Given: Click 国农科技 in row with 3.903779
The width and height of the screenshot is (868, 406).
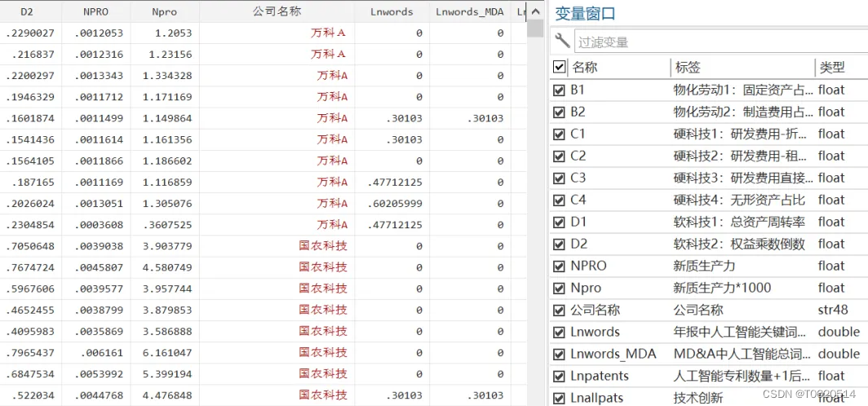Looking at the screenshot, I should pos(323,246).
